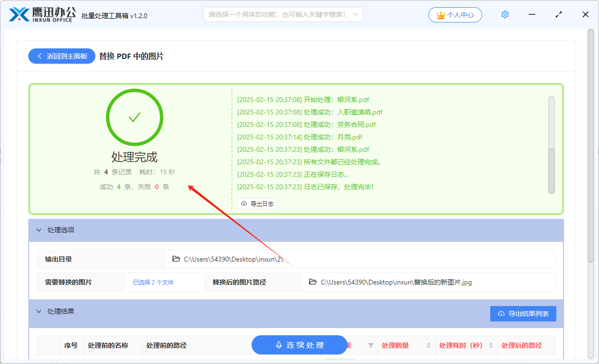Open 个人中心 in the top bar
Image resolution: width=599 pixels, height=364 pixels.
pyautogui.click(x=458, y=15)
